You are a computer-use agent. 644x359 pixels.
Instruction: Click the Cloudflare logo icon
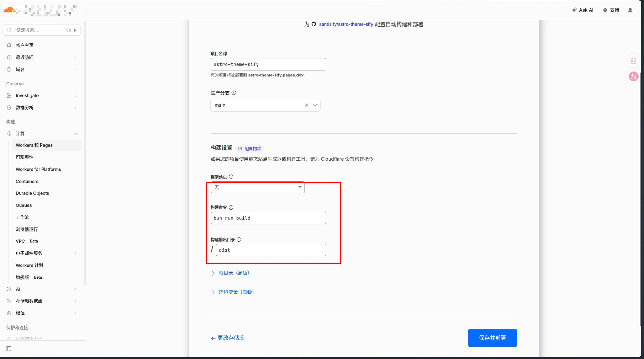coord(9,10)
